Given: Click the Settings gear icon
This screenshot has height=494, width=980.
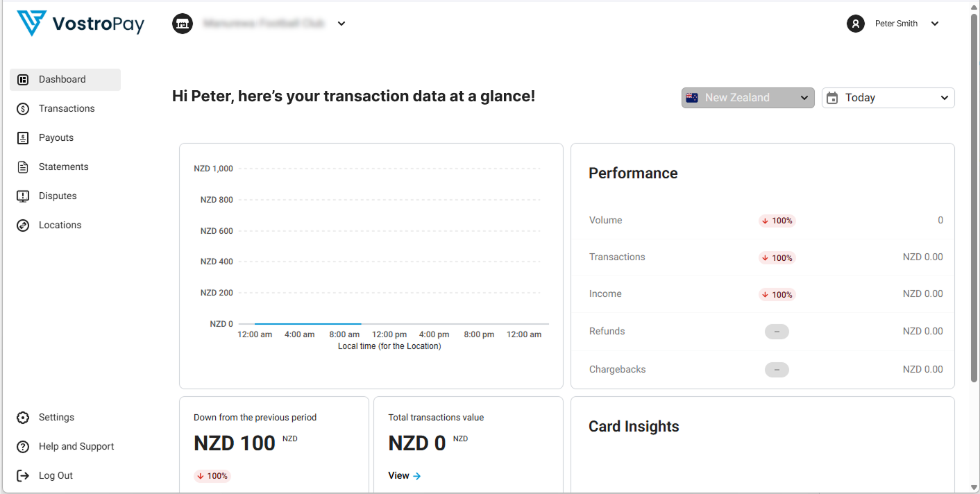Looking at the screenshot, I should 23,418.
